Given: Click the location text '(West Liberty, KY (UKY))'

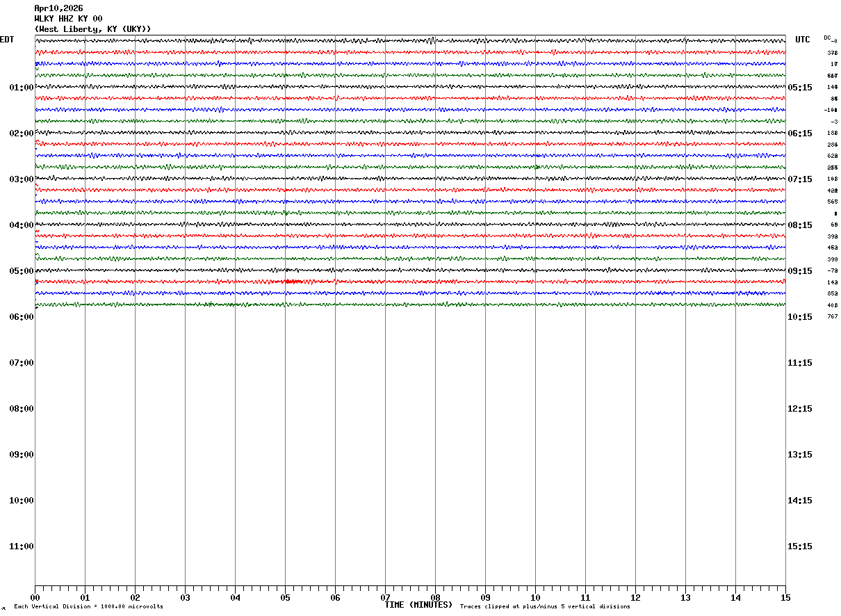Looking at the screenshot, I should [92, 29].
